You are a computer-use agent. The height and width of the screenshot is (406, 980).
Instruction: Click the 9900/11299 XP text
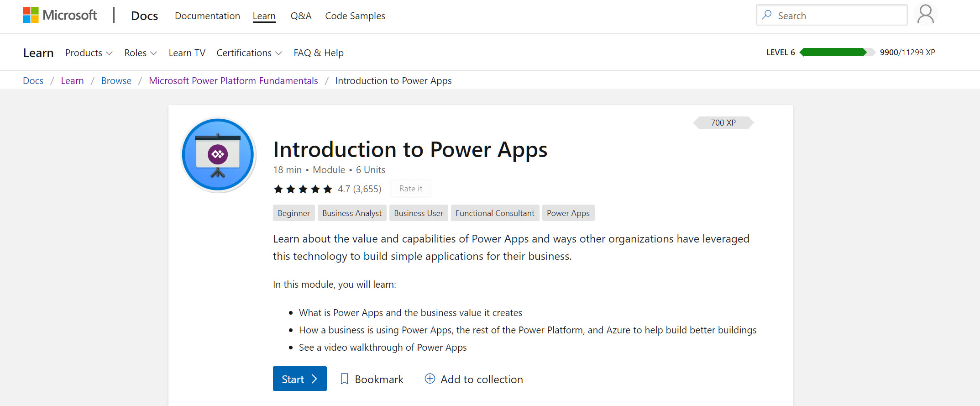point(907,52)
